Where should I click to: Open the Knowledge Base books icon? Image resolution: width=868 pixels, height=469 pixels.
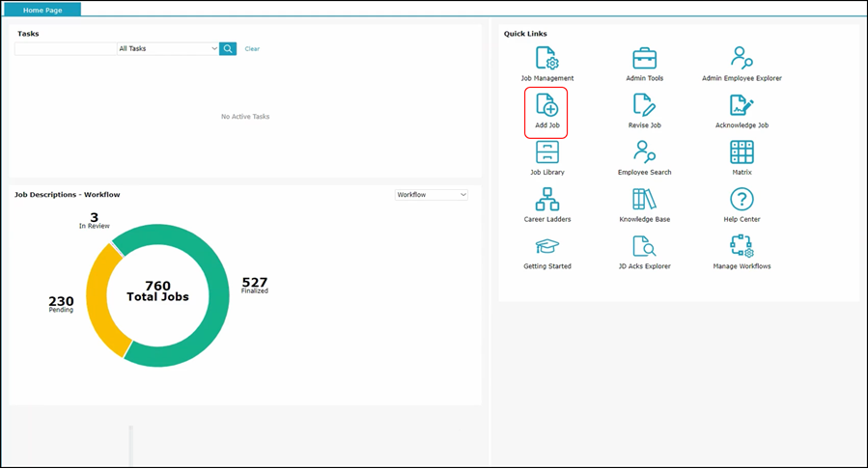pos(644,200)
